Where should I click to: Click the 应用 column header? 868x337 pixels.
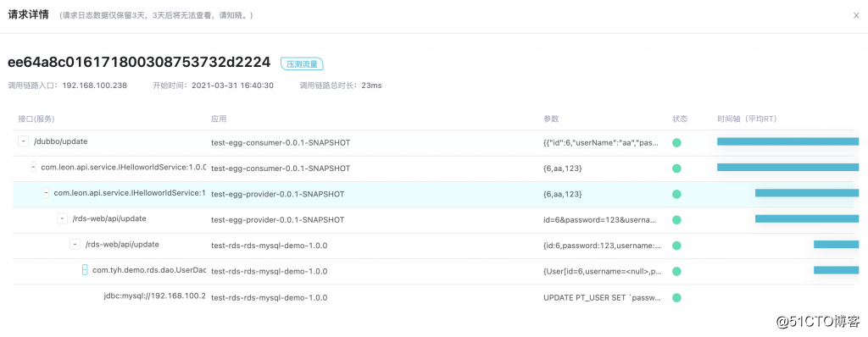(219, 119)
